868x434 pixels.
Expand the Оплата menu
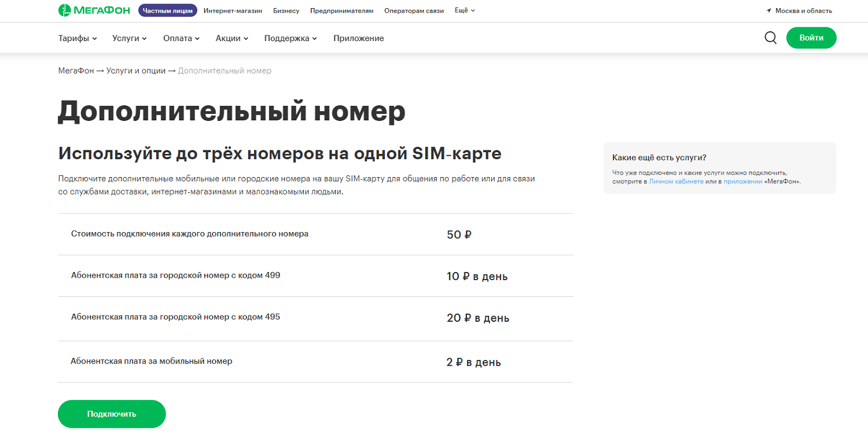coord(181,38)
